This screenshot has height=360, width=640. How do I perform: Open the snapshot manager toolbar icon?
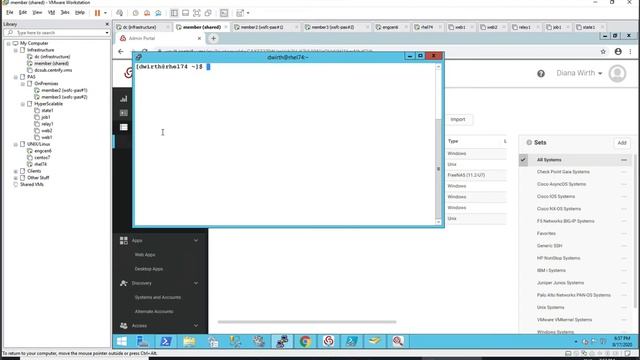[158, 13]
